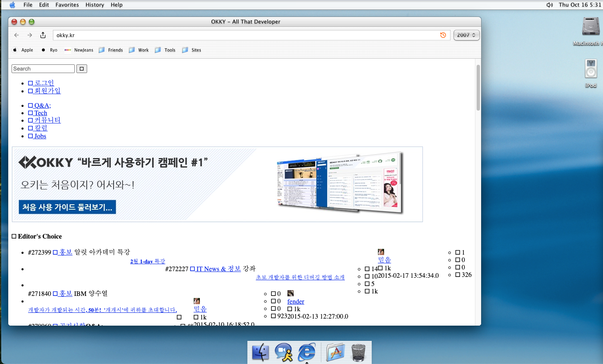
Task: Click the share icon in the browser toolbar
Action: coord(43,35)
